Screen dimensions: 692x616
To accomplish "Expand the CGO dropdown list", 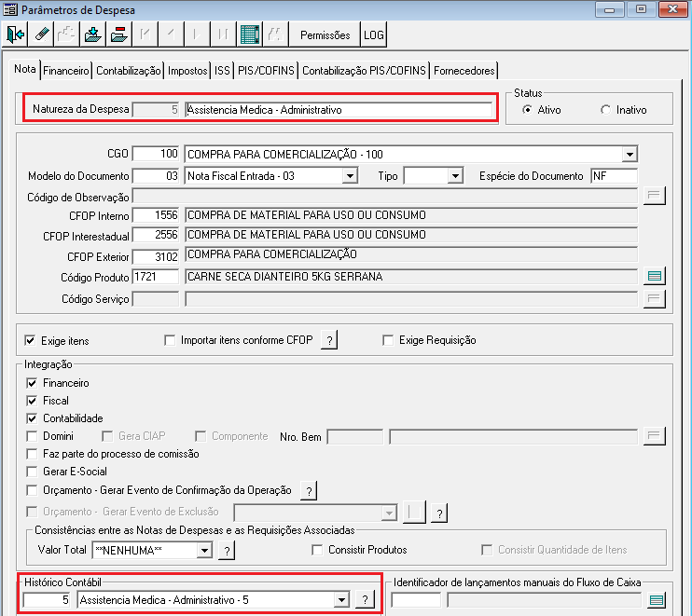I will (x=630, y=155).
